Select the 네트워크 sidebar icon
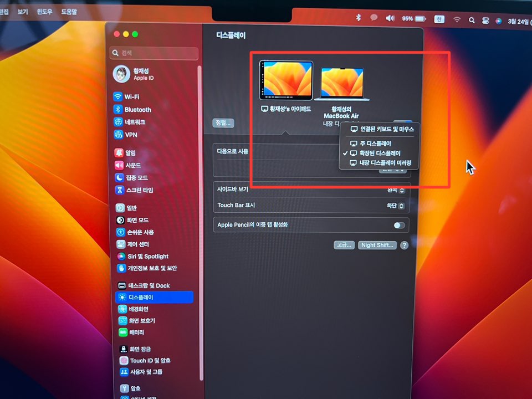Viewport: 532px width, 399px height. 118,122
